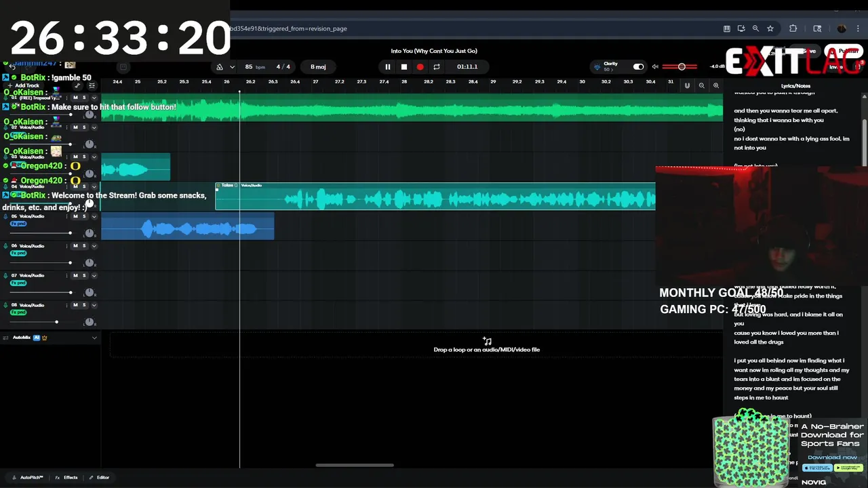This screenshot has width=868, height=488.
Task: Click Fx pnd button on track 06
Action: (18, 253)
